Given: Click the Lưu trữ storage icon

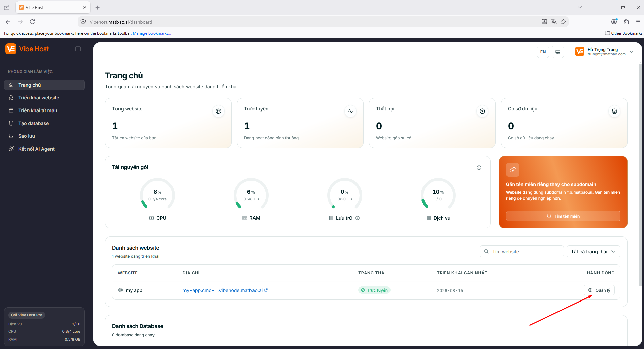Looking at the screenshot, I should click(x=331, y=218).
